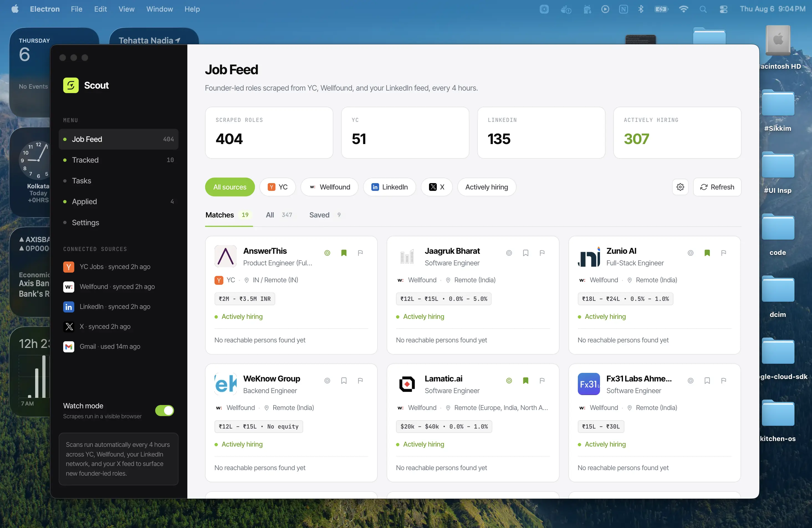Open Settings in sidebar menu

tap(118, 222)
